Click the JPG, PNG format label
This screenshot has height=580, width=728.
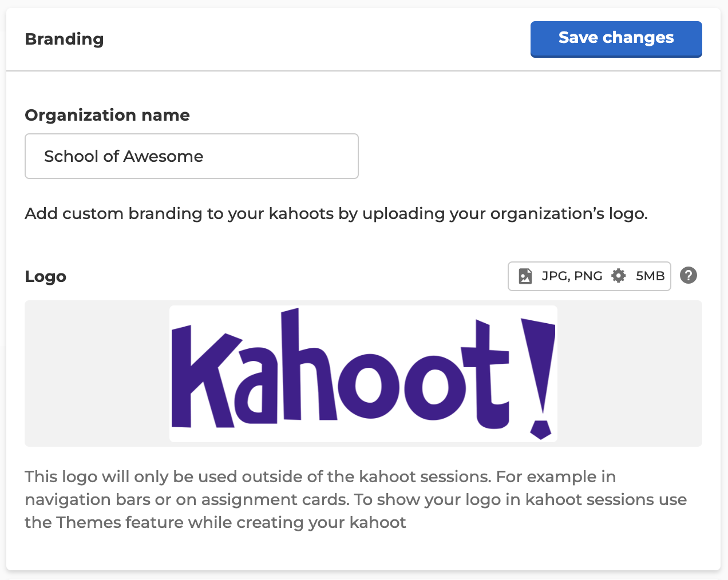tap(572, 276)
